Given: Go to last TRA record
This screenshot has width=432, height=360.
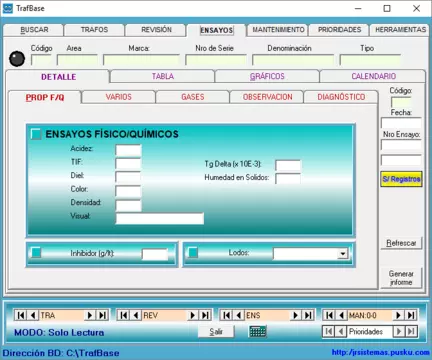Looking at the screenshot, I should pyautogui.click(x=102, y=315).
